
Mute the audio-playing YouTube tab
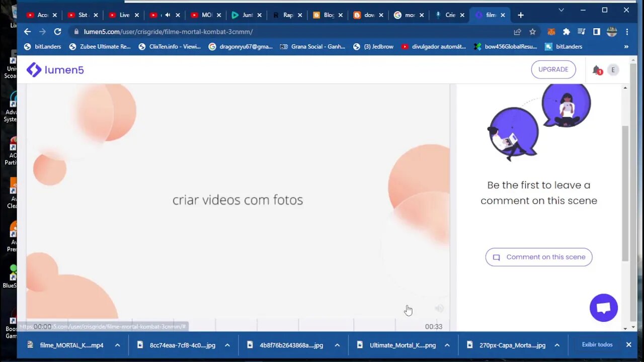tap(168, 15)
